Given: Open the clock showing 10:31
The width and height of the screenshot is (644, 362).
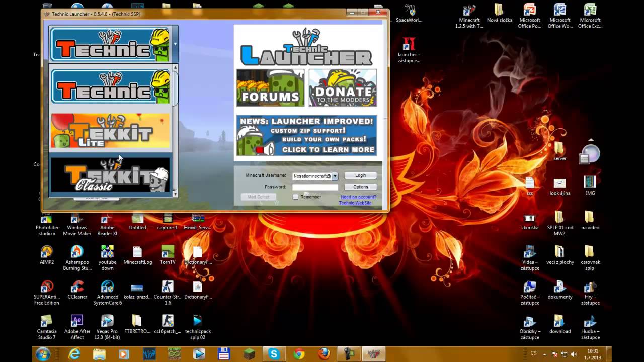Looking at the screenshot, I should pyautogui.click(x=593, y=354).
